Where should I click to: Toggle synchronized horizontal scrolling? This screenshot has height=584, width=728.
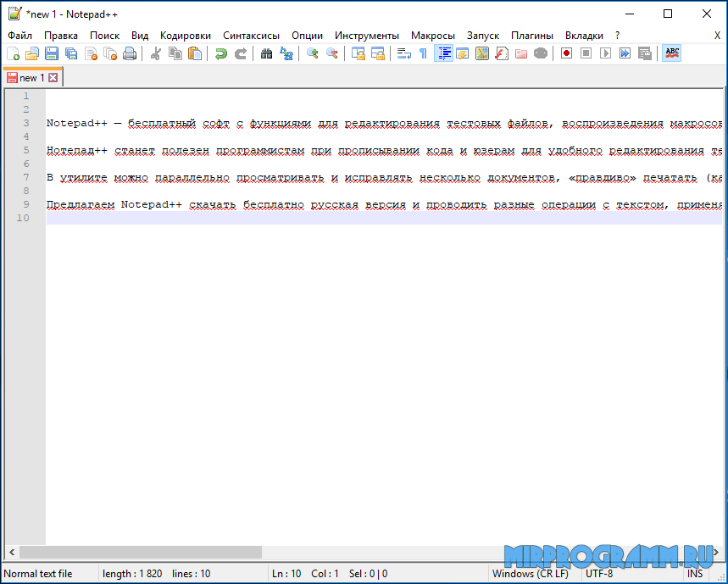coord(377,54)
